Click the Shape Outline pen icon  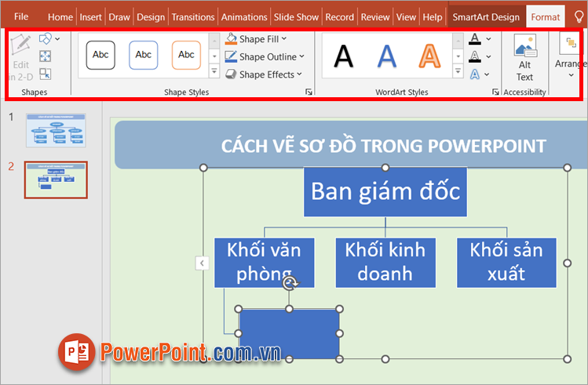click(x=231, y=56)
